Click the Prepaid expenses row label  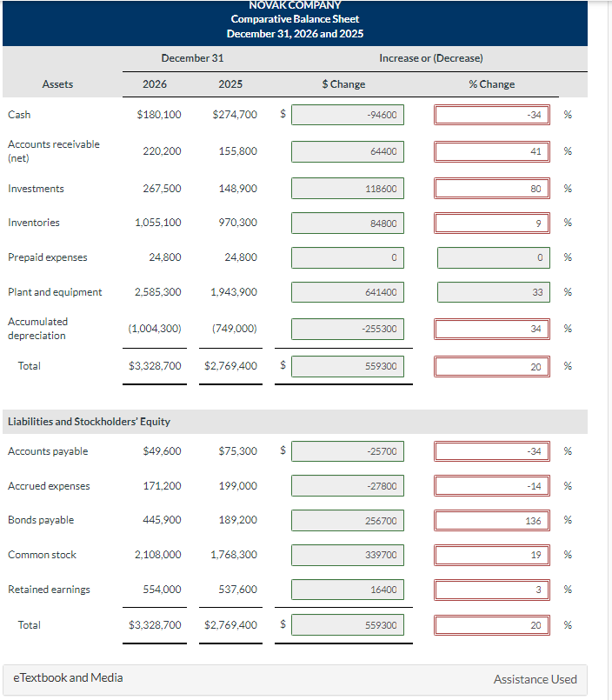pos(47,257)
